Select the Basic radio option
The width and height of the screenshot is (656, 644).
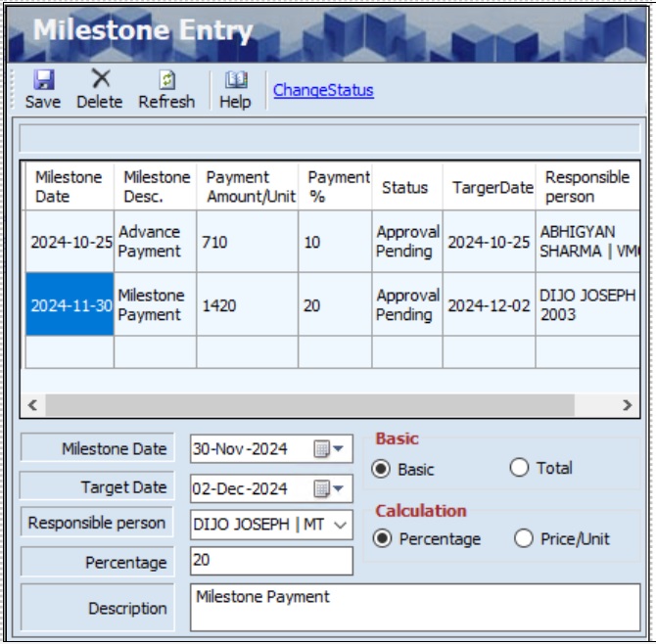click(x=382, y=470)
